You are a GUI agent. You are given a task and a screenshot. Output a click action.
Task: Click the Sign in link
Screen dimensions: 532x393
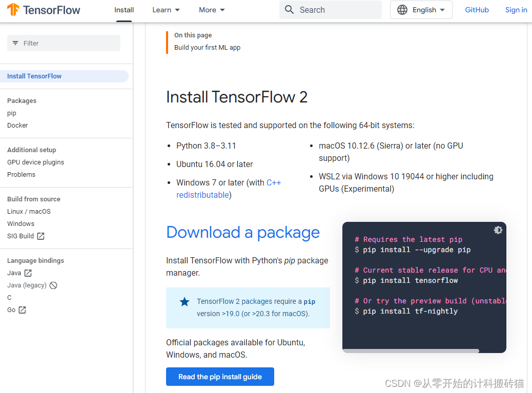[516, 10]
